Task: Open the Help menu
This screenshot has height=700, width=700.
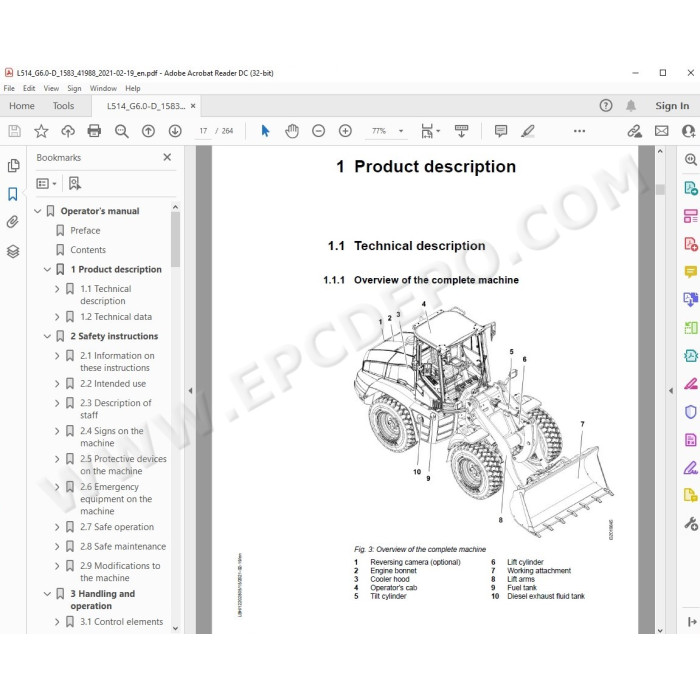Action: pos(133,88)
